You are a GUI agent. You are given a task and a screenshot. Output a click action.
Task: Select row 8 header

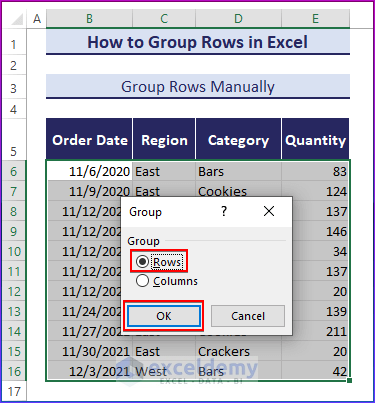coord(14,211)
